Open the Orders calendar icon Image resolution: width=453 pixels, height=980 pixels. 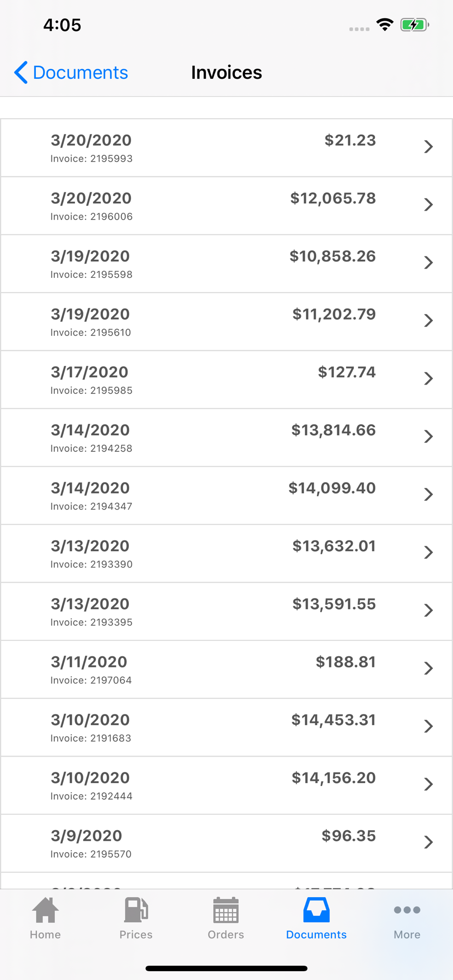pos(226,910)
